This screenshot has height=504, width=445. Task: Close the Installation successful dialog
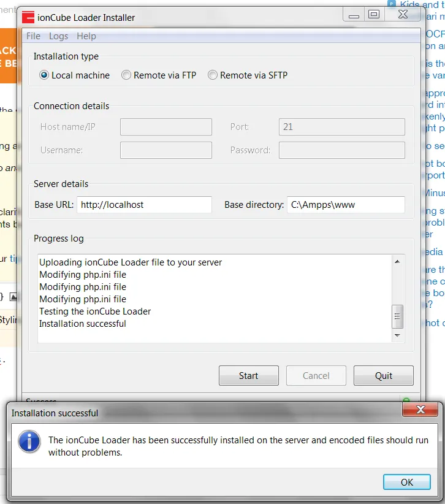coord(420,410)
